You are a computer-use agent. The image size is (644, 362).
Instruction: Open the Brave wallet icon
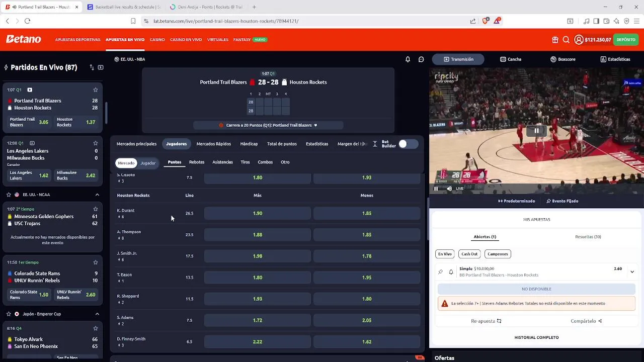(x=606, y=21)
